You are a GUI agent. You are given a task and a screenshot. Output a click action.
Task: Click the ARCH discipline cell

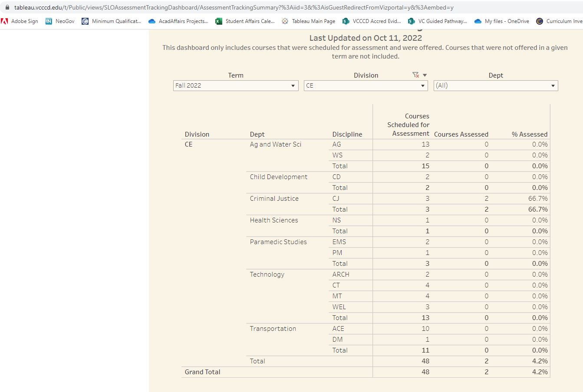coord(341,274)
